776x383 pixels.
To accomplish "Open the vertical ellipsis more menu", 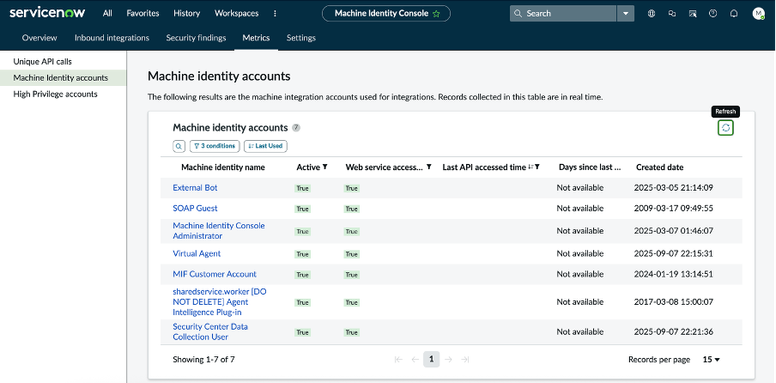I will pos(275,13).
